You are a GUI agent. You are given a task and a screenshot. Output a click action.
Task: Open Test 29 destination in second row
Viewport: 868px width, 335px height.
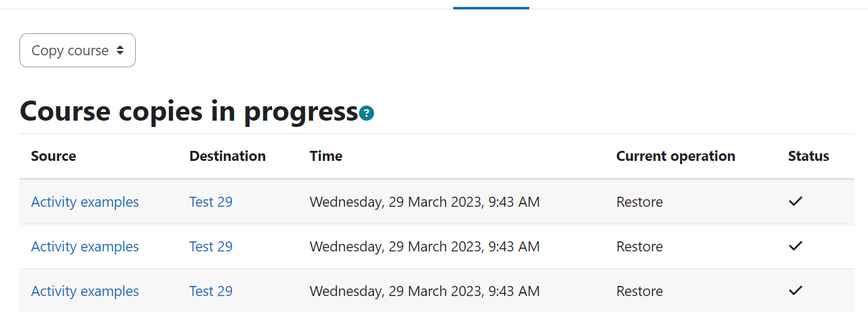click(211, 246)
